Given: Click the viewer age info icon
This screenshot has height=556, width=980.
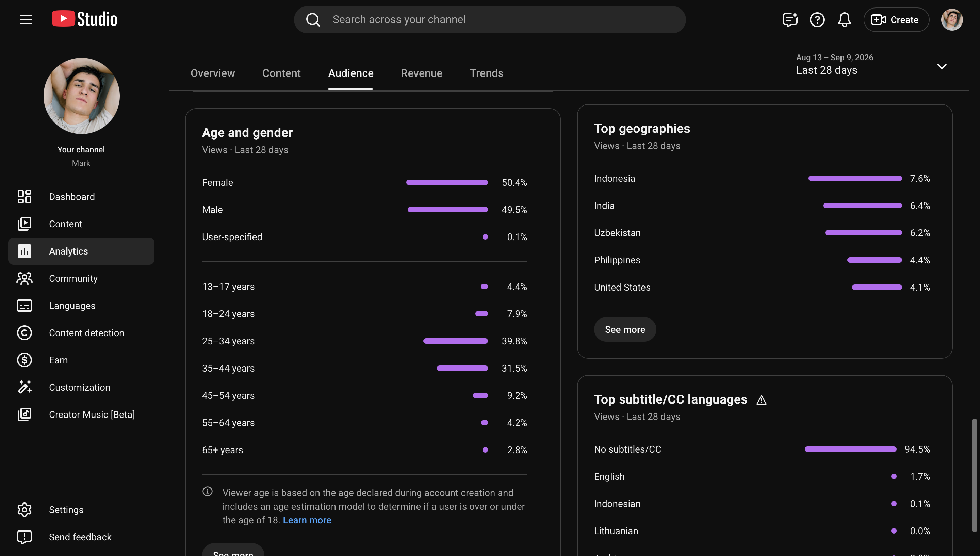Looking at the screenshot, I should (207, 491).
